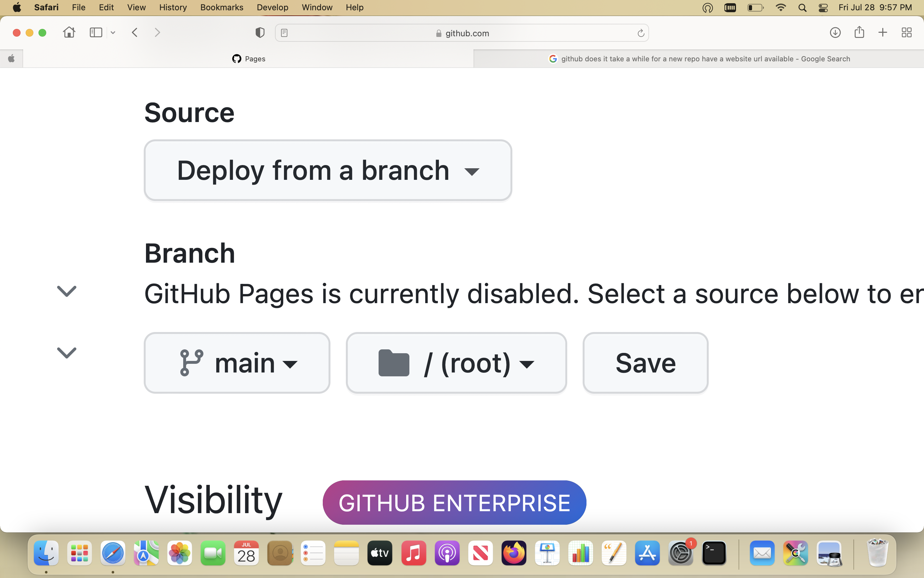Click the Save button for branch settings
Image resolution: width=924 pixels, height=578 pixels.
click(x=645, y=363)
